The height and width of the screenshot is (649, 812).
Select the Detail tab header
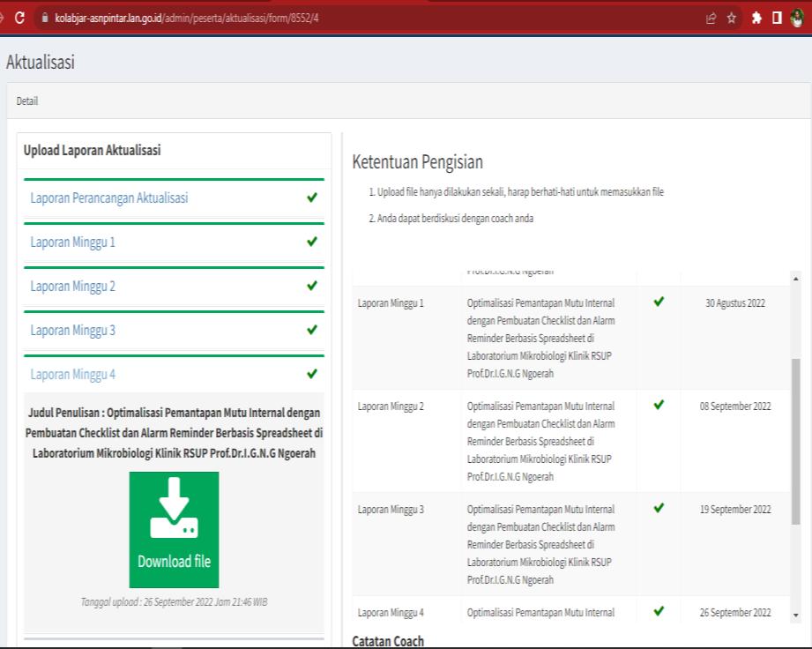pyautogui.click(x=27, y=101)
